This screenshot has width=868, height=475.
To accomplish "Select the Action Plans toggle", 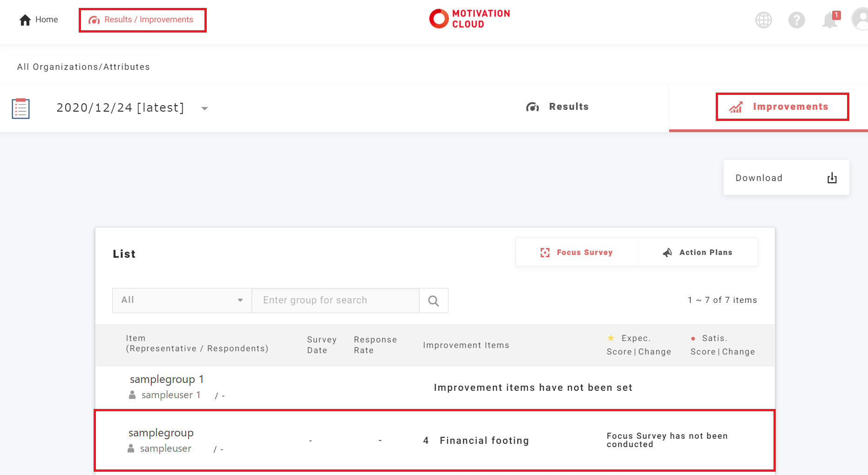I will click(697, 252).
